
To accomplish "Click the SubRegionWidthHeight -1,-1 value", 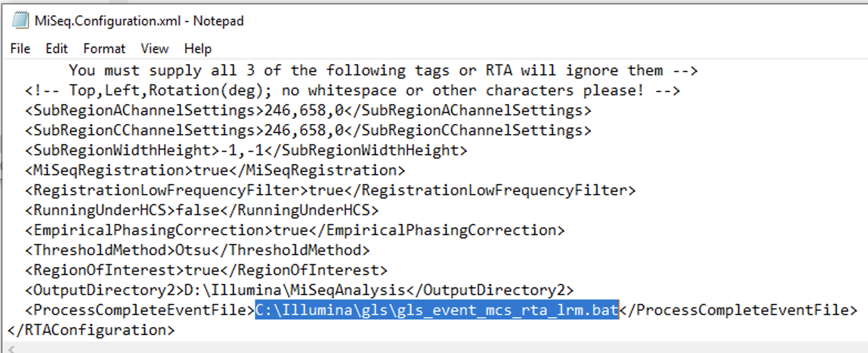I will (x=242, y=150).
